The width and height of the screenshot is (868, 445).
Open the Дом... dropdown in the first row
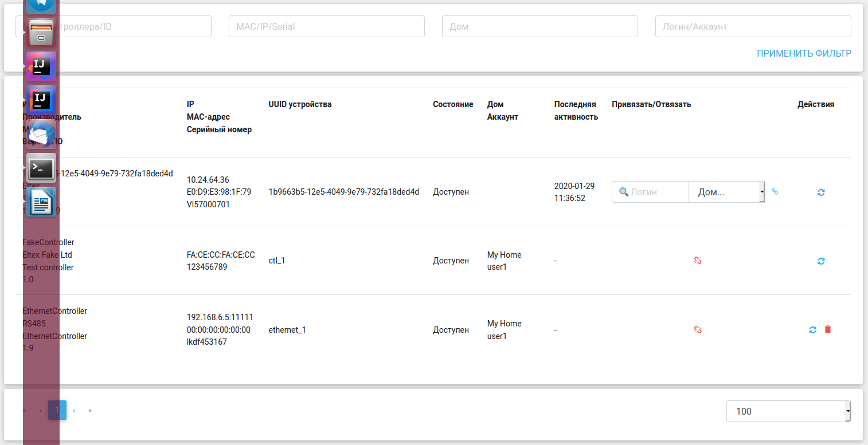pos(726,192)
